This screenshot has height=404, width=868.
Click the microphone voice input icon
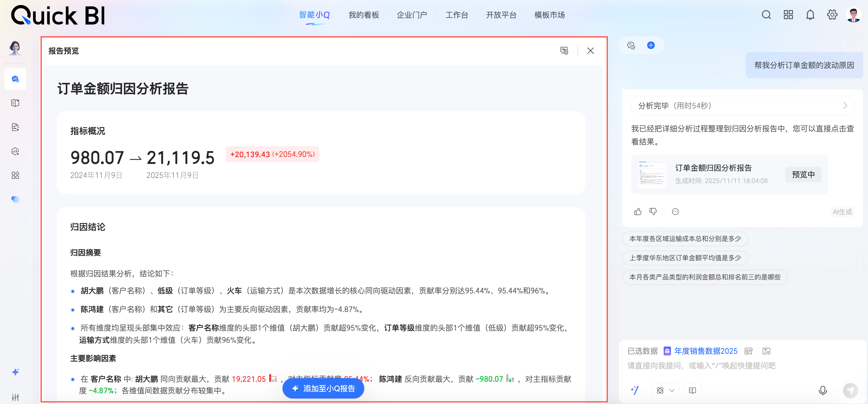pyautogui.click(x=823, y=390)
